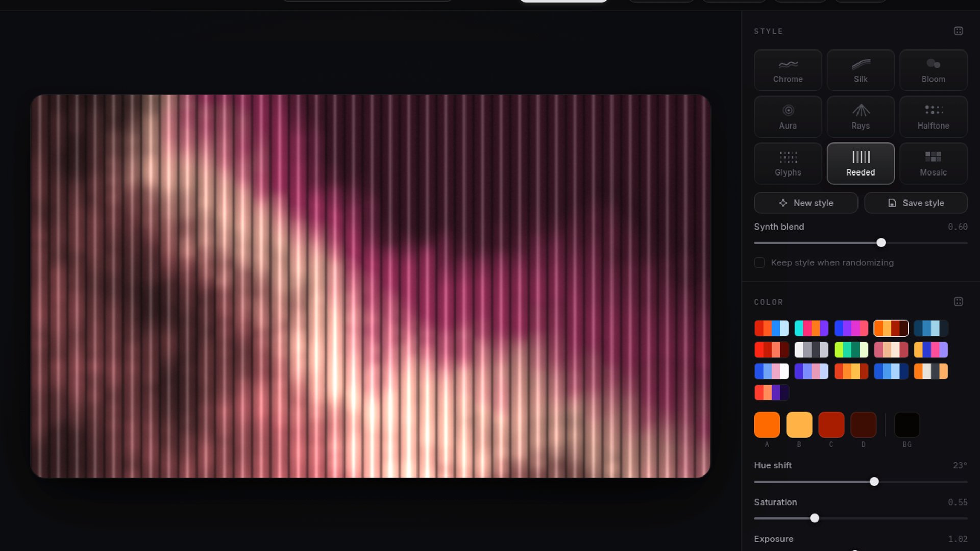Choose the blue, pink and white palette
Viewport: 980px width, 551px height.
coord(771,371)
